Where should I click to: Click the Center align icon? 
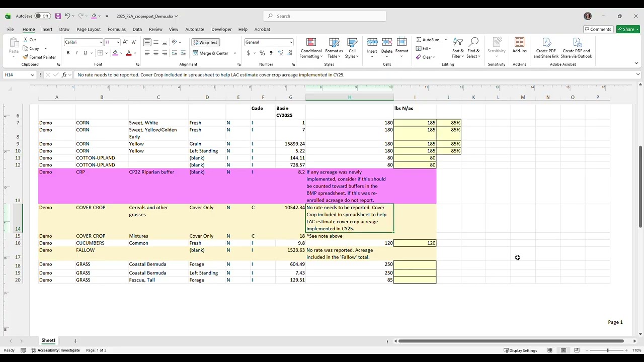[156, 53]
